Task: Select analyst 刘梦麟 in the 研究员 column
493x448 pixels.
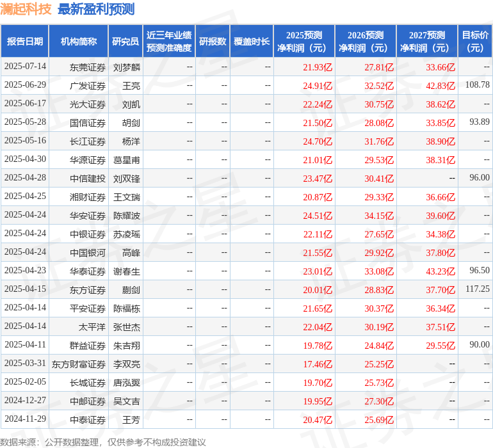Action: tap(127, 67)
